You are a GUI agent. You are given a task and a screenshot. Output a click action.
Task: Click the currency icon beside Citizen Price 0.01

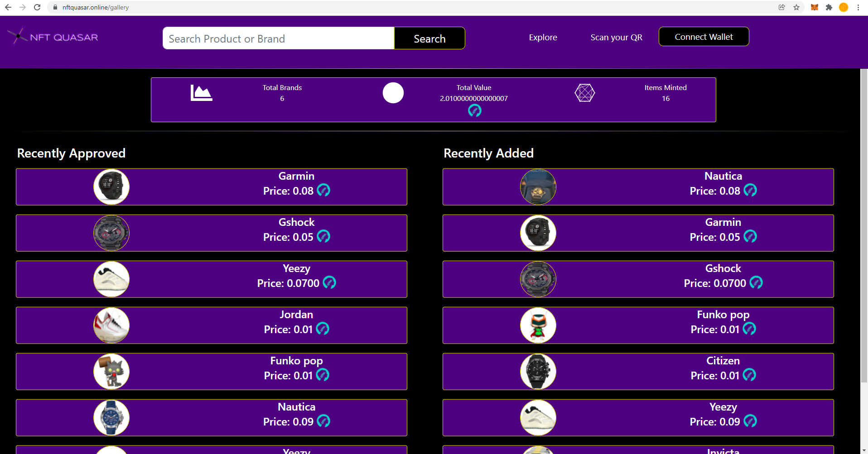coord(749,375)
